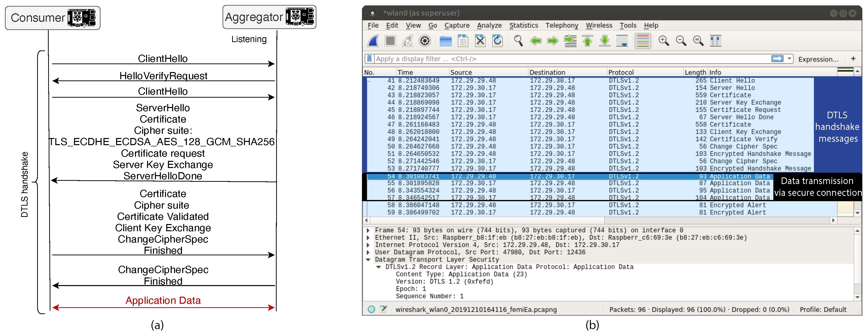
Task: Open the Analyze menu
Action: coord(489,25)
